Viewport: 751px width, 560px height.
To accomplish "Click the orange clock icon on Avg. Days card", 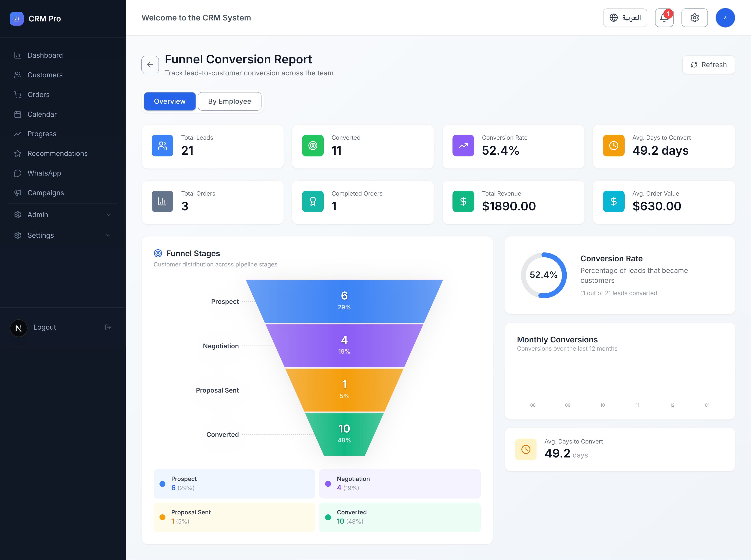I will [x=614, y=146].
